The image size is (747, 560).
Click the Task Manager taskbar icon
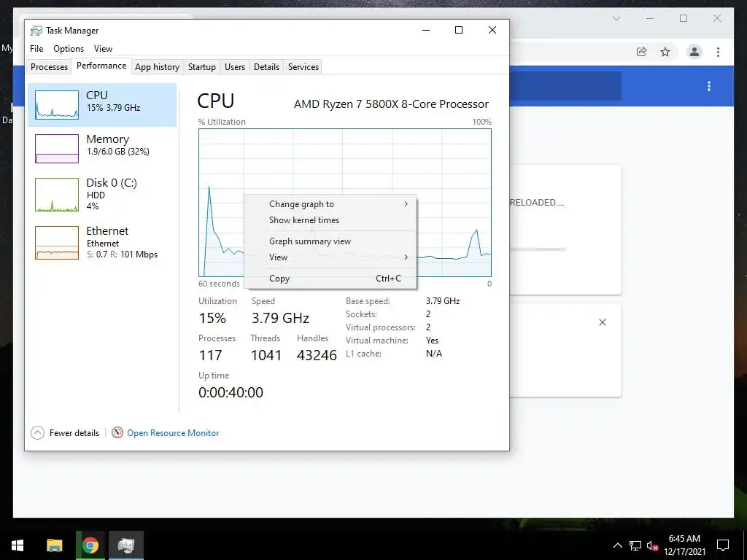point(125,545)
